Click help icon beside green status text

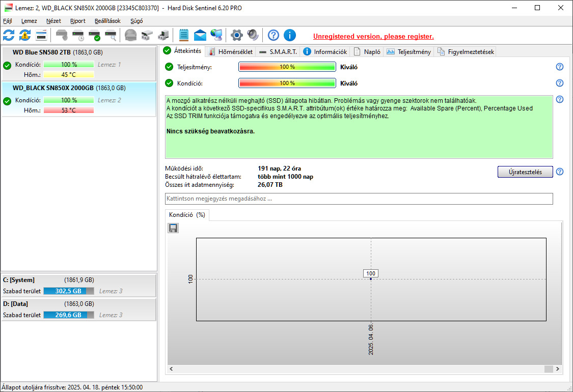coord(559,99)
